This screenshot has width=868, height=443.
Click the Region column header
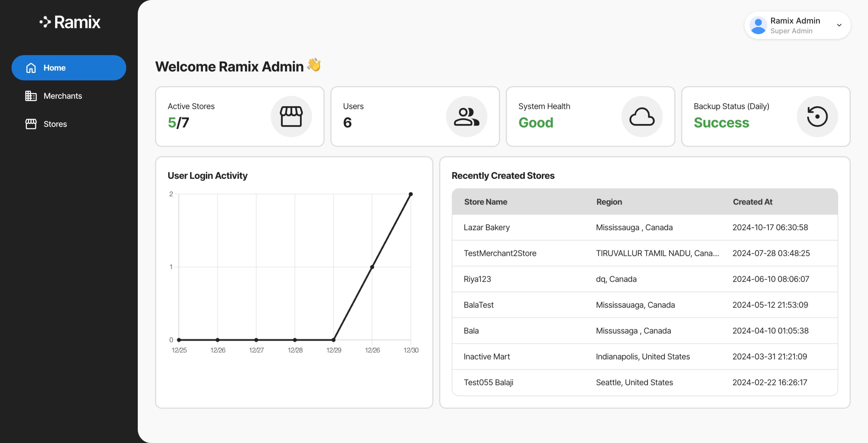609,202
